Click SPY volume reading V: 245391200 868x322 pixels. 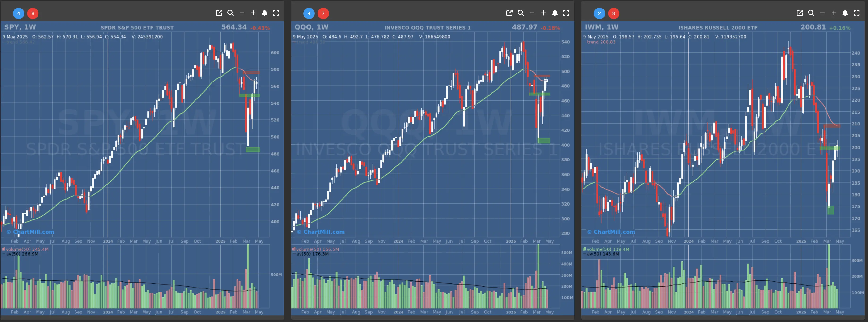(147, 37)
